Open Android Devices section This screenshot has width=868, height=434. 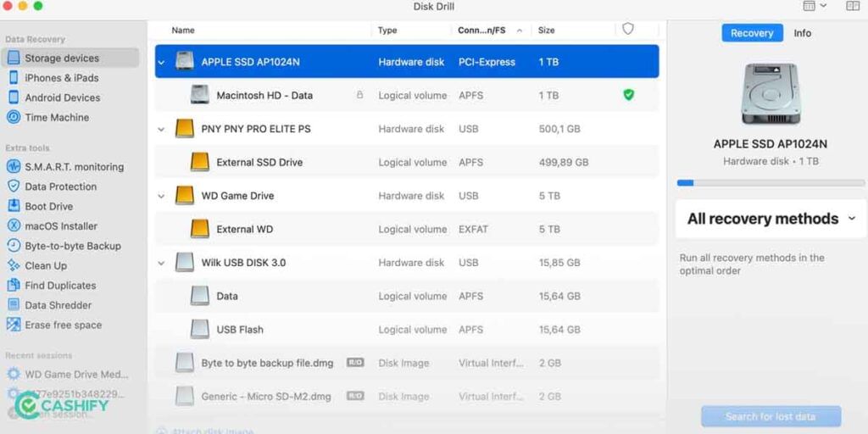62,98
